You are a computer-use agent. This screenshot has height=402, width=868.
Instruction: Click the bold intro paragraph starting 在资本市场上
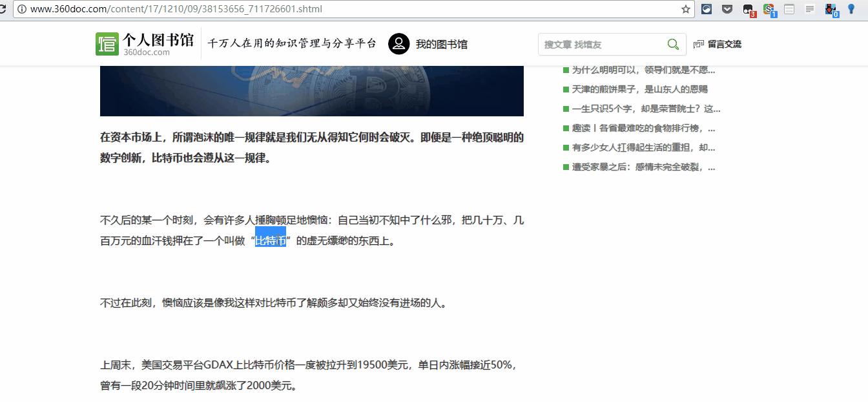coord(312,147)
